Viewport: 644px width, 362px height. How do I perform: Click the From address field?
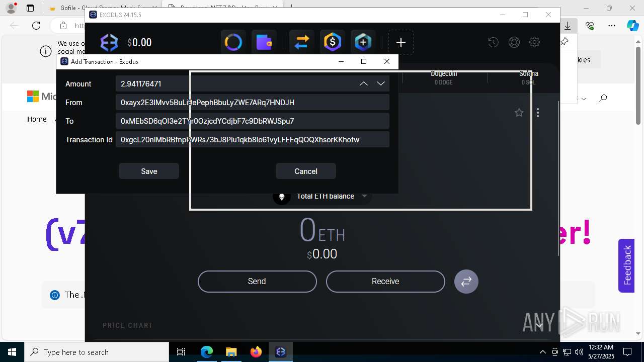[253, 102]
